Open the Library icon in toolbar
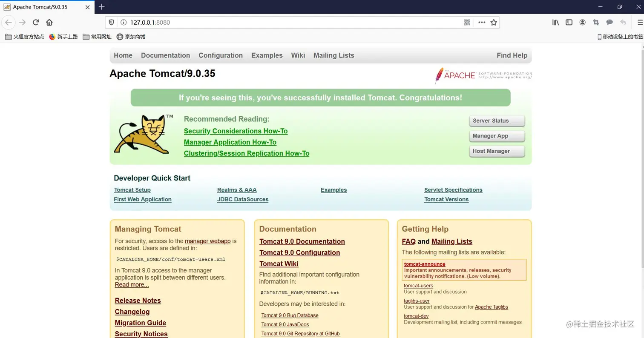Viewport: 644px width, 338px height. 555,22
